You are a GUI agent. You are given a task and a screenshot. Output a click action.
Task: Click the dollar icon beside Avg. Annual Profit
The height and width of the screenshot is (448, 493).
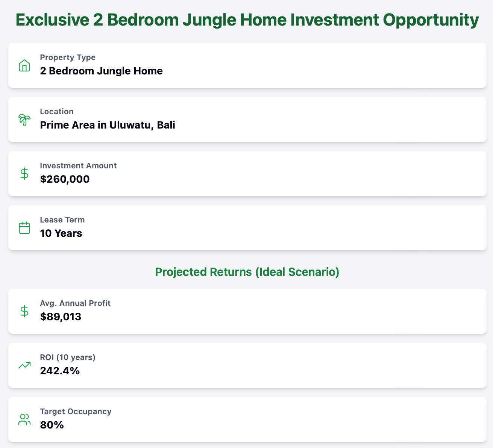pos(24,311)
